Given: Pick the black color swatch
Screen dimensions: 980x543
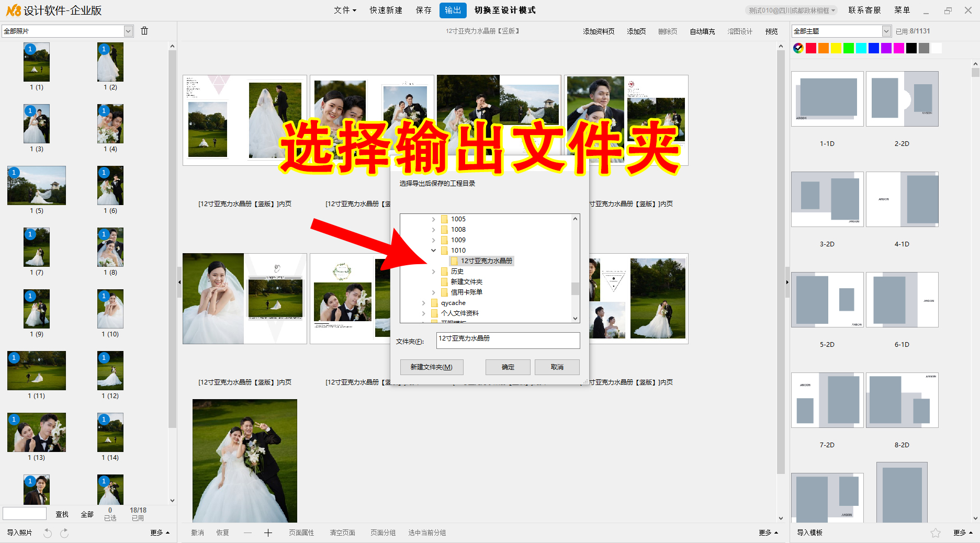Looking at the screenshot, I should click(911, 48).
